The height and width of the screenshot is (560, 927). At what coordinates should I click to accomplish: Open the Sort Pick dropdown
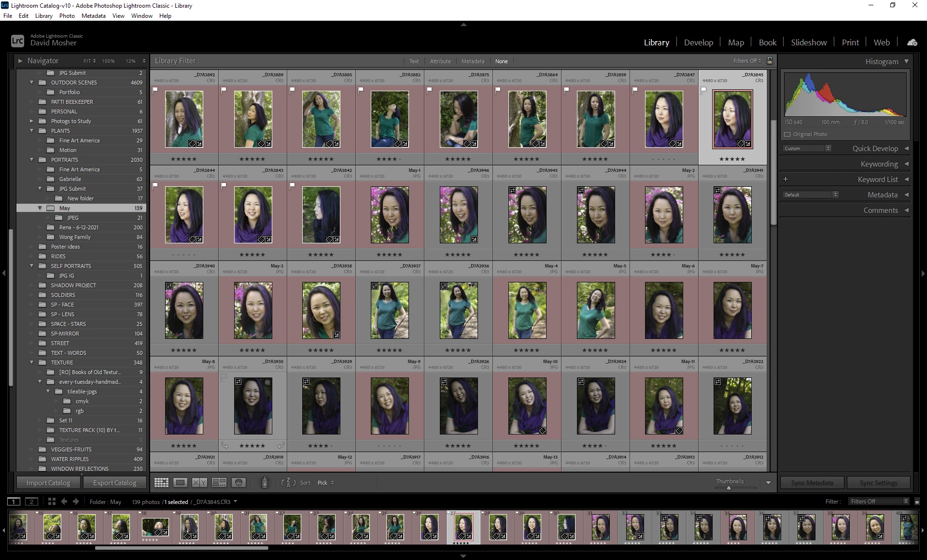(x=325, y=483)
